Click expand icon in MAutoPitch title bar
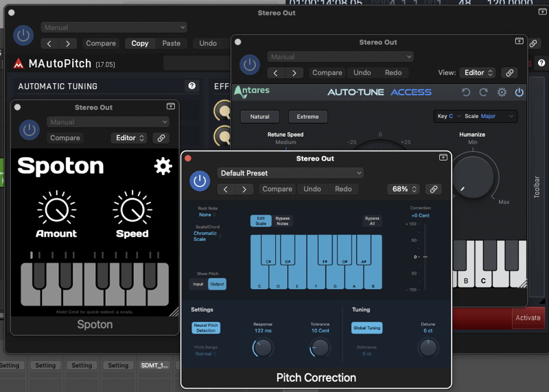 pyautogui.click(x=542, y=12)
